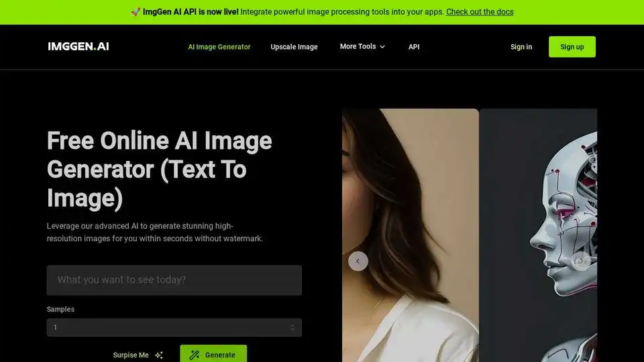Click the IMGGEN.AI logo
644x362 pixels.
tap(78, 46)
